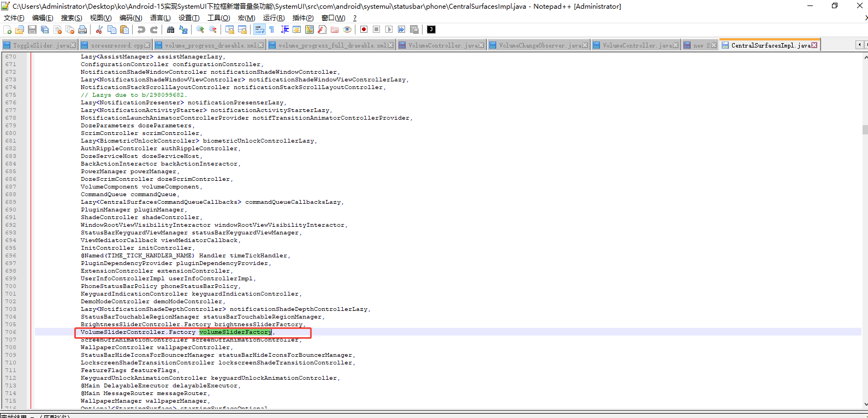Close the VolumeChangeObserver.java tab
This screenshot has height=418, width=868.
(x=586, y=45)
